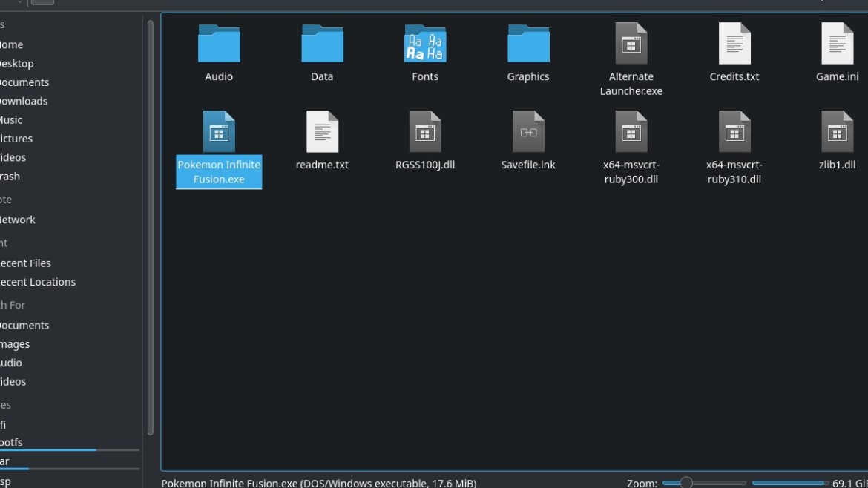Select x64-msvcrt-ruby300.dll file
Image resolution: width=868 pixels, height=488 pixels.
click(x=631, y=132)
